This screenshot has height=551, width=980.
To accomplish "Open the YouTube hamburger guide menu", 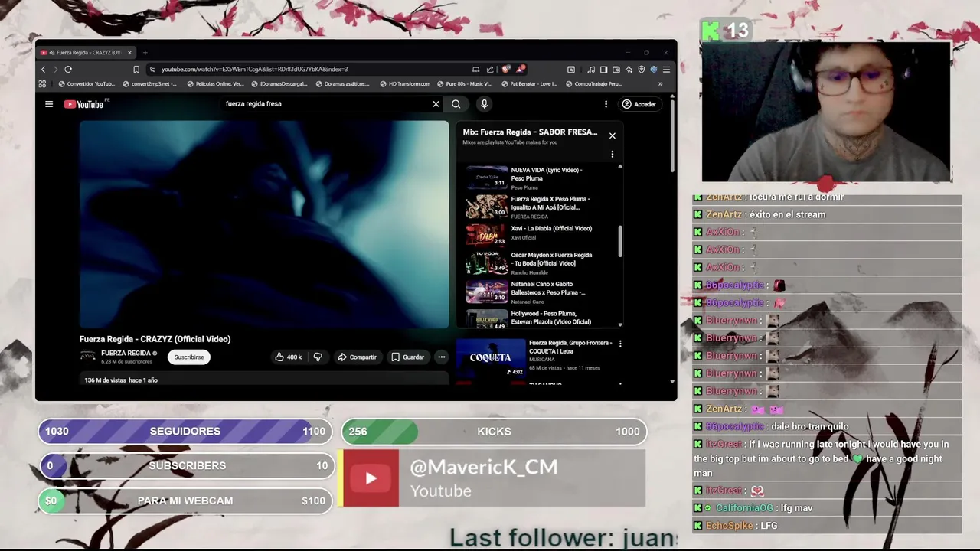I will [49, 104].
